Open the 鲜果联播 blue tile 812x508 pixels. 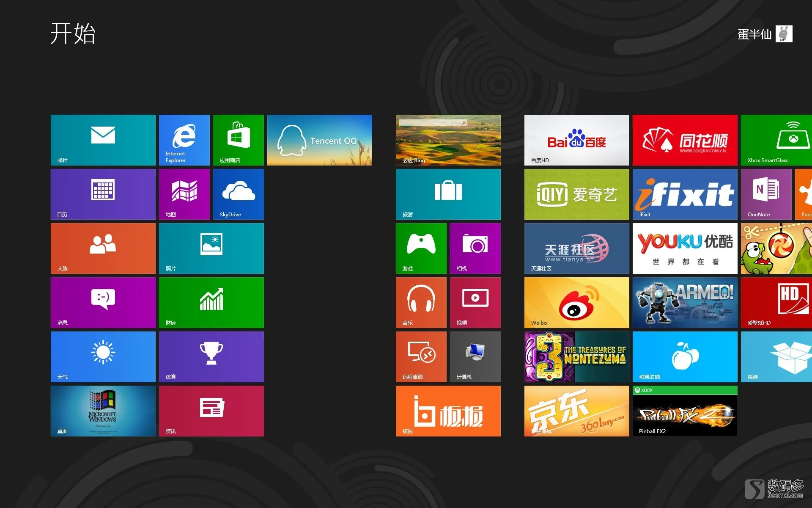[685, 357]
